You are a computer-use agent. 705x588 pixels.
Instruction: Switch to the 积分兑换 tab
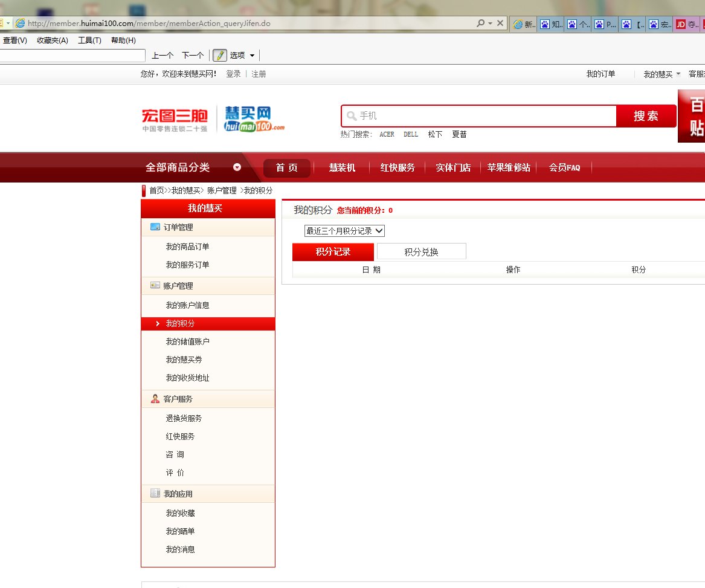[x=421, y=251]
